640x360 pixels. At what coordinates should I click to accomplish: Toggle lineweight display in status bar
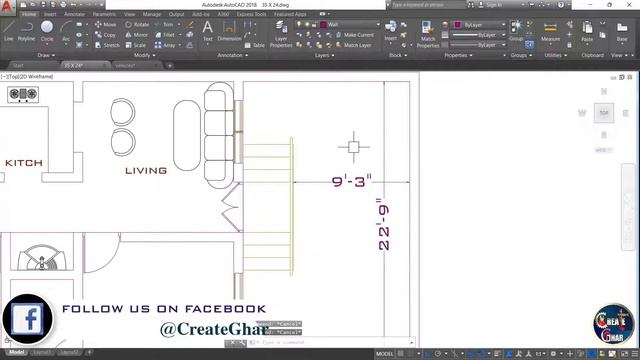point(498,353)
